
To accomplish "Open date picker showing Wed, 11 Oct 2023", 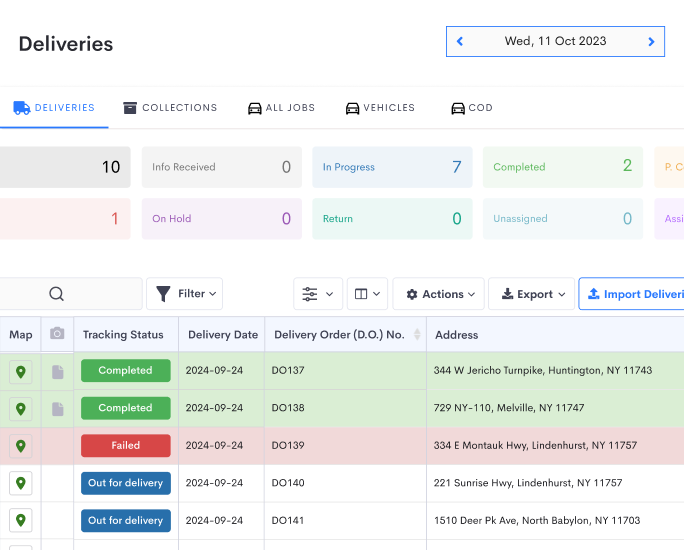I will tap(555, 41).
